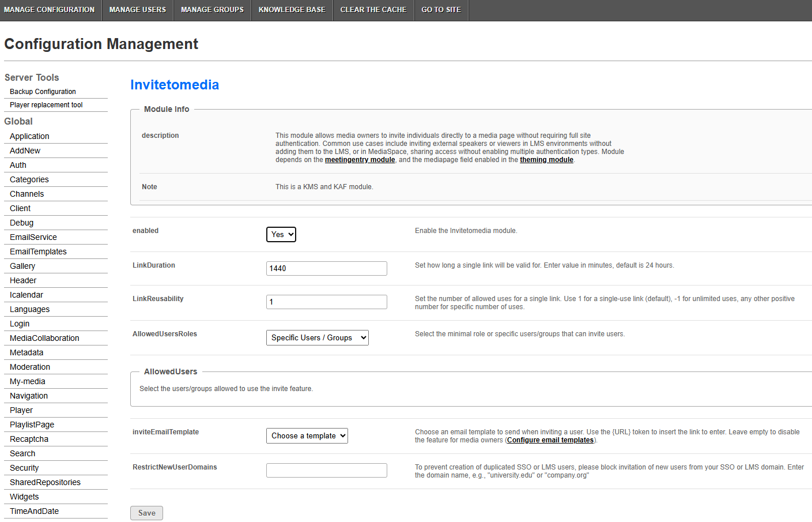Screen dimensions: 812x522
Task: Open Header configuration
Action: pyautogui.click(x=23, y=280)
